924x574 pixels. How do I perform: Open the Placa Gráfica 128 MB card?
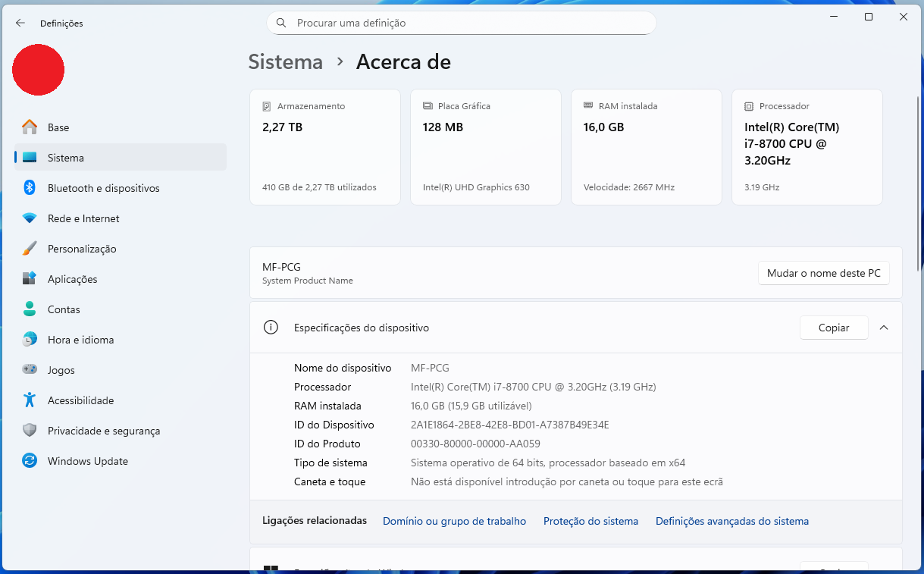coord(486,147)
